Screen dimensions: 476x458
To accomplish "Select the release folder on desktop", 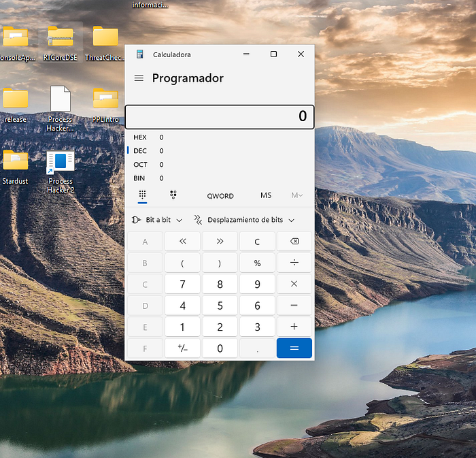I will pyautogui.click(x=16, y=105).
